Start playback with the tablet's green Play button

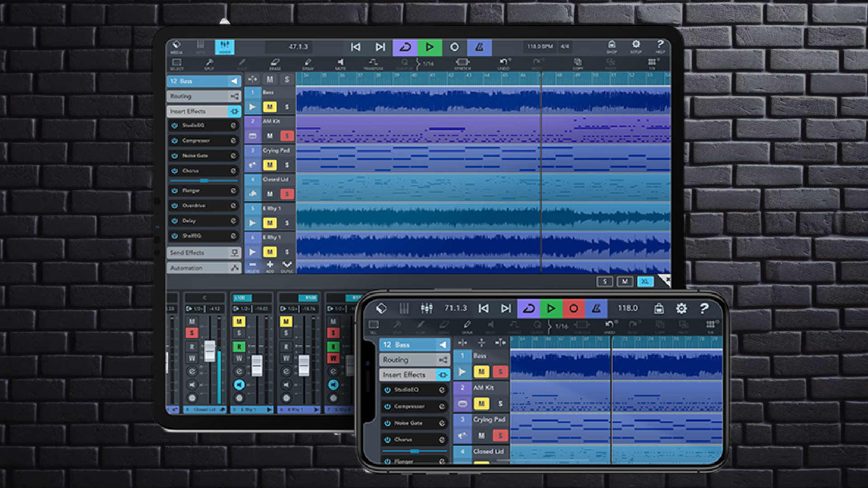pos(429,47)
